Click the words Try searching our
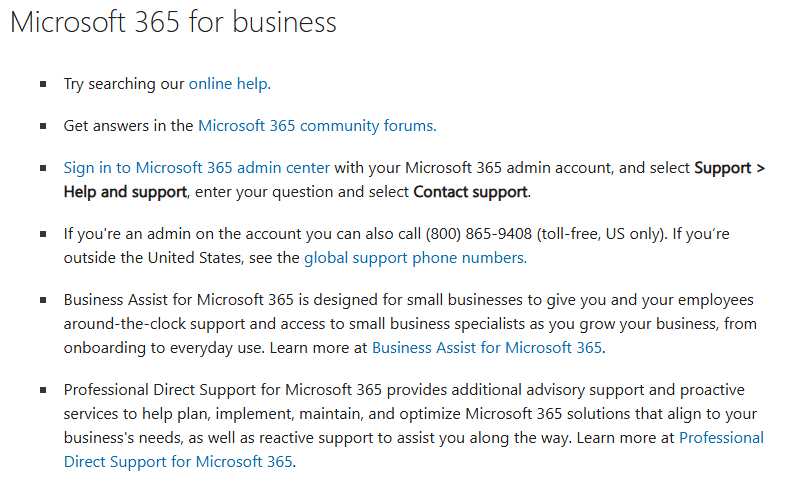This screenshot has height=481, width=788. click(x=124, y=83)
